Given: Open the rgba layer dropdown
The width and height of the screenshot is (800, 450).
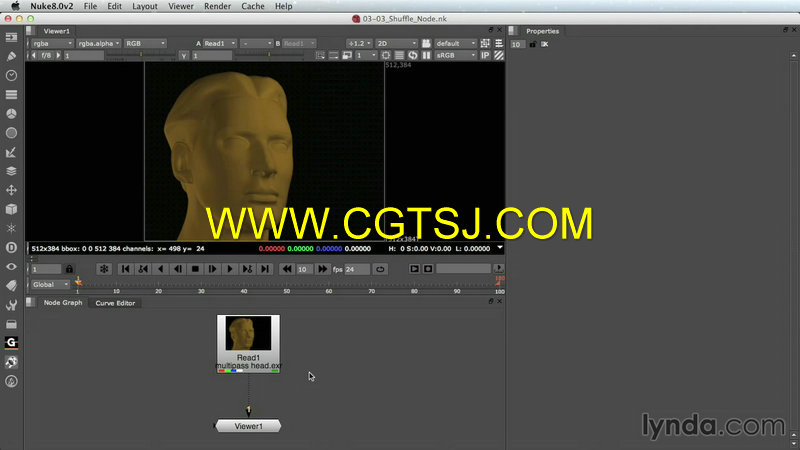Looking at the screenshot, I should click(x=52, y=43).
